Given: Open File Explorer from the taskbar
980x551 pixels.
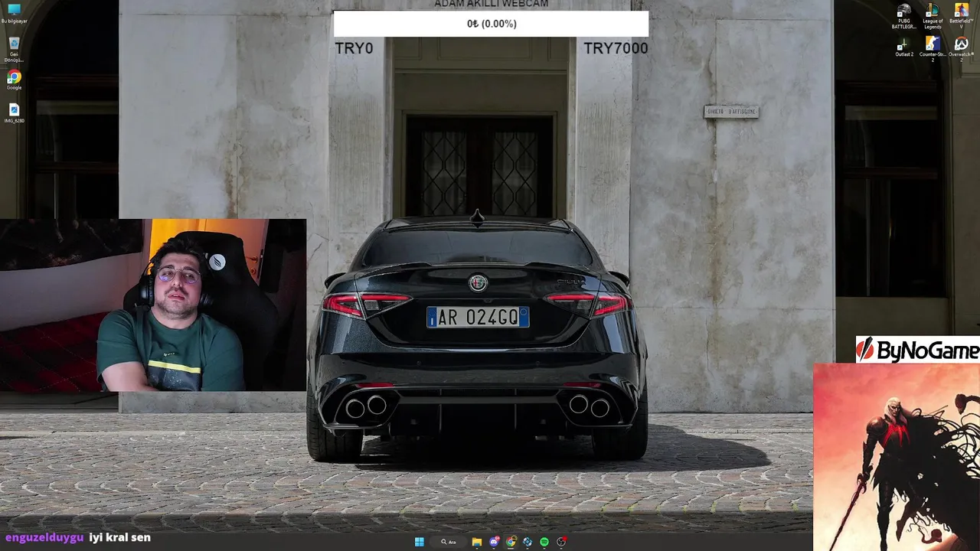Looking at the screenshot, I should click(476, 542).
